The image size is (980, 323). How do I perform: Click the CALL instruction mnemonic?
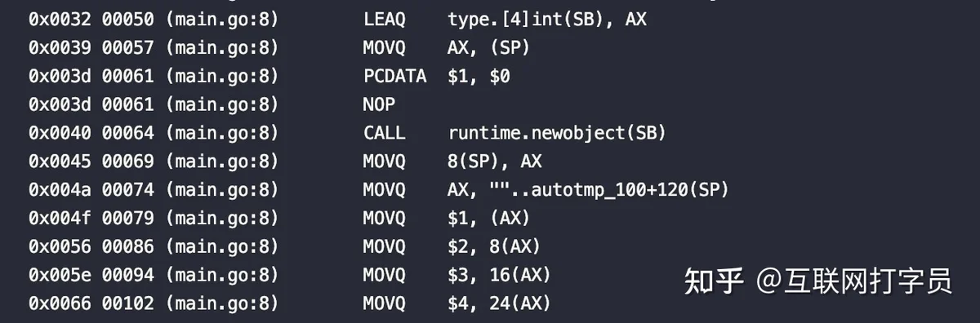point(384,133)
